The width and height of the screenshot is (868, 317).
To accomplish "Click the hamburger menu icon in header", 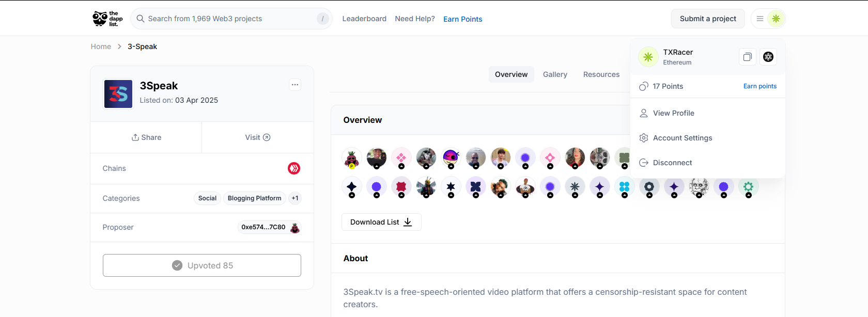I will tap(760, 19).
